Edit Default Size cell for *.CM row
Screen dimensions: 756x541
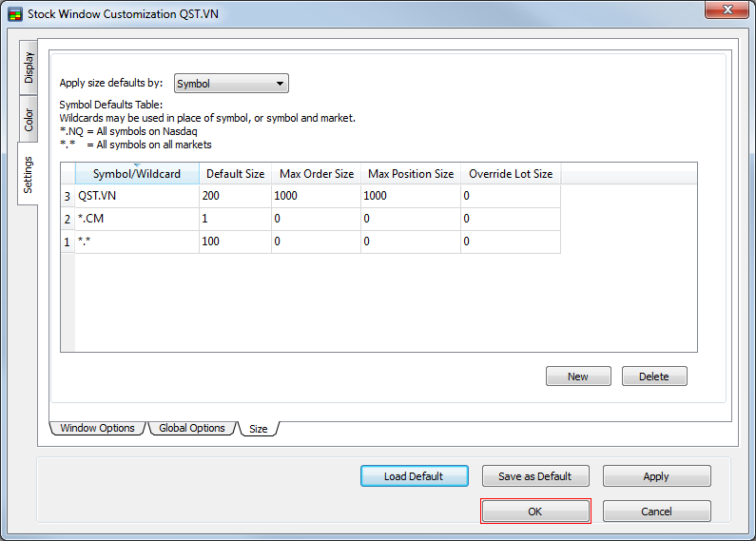point(235,219)
